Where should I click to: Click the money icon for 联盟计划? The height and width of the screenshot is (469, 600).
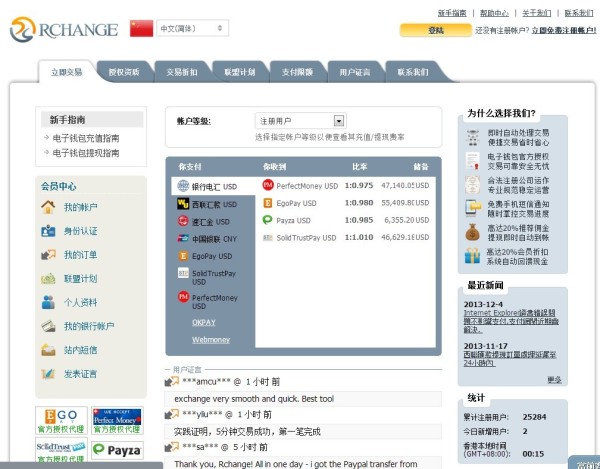(x=48, y=278)
